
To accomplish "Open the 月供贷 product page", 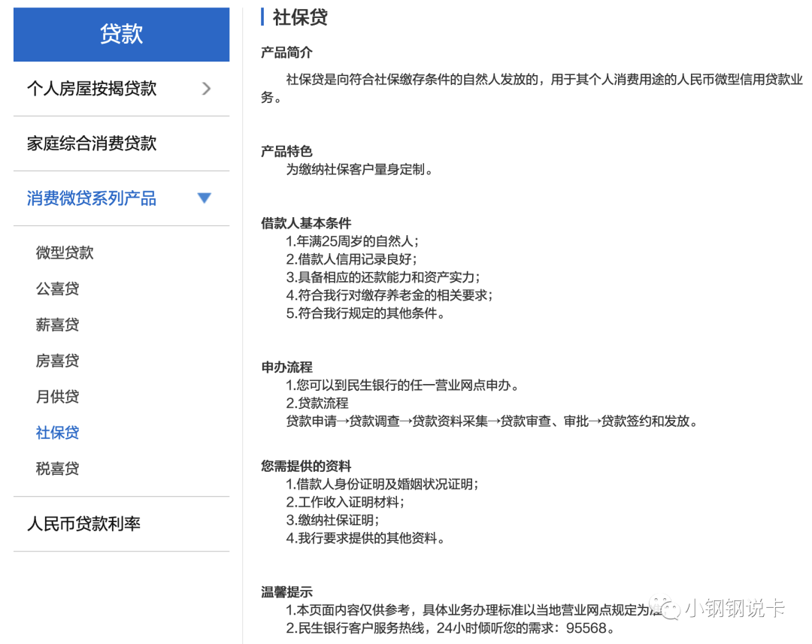I will click(58, 396).
